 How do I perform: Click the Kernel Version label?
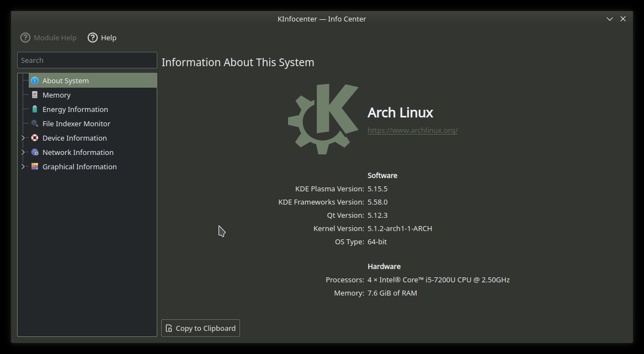click(338, 228)
